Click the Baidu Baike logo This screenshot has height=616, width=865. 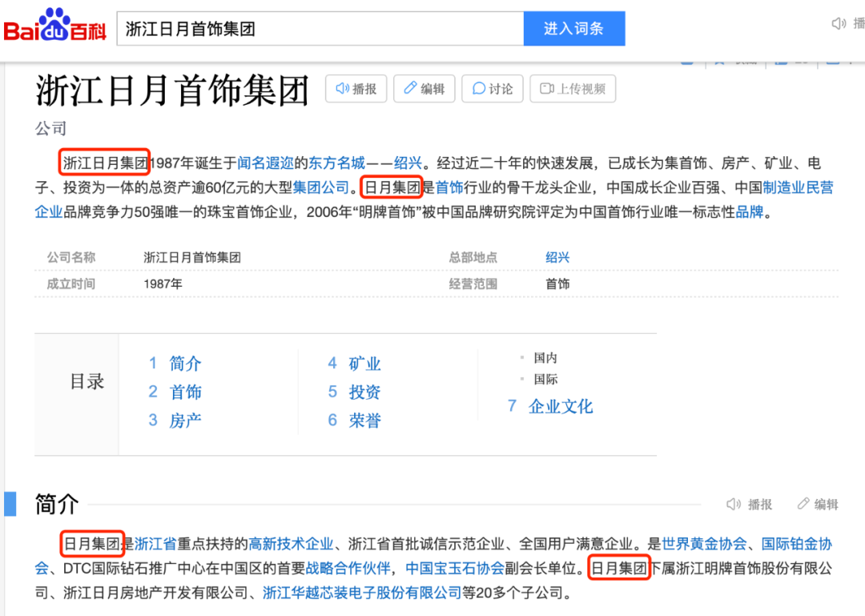54,26
